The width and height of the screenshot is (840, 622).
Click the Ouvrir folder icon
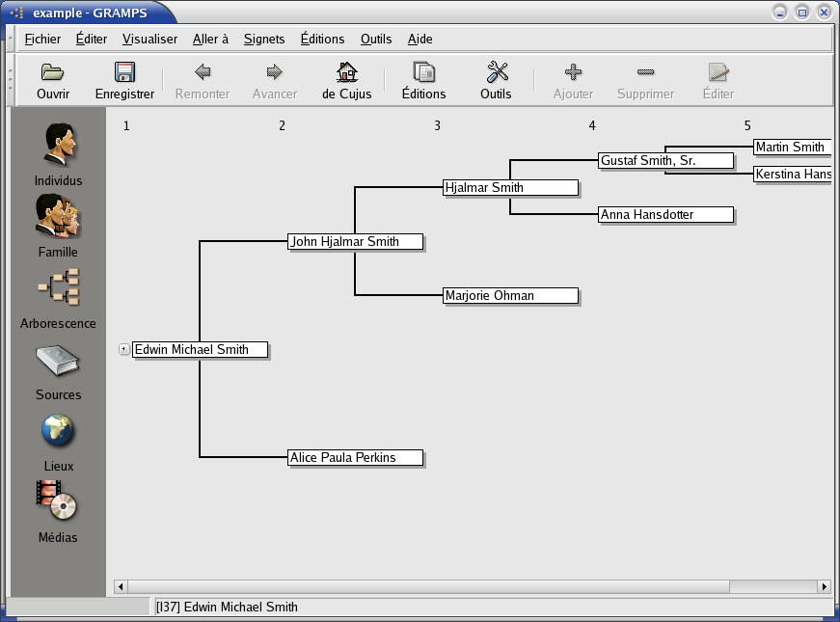53,73
